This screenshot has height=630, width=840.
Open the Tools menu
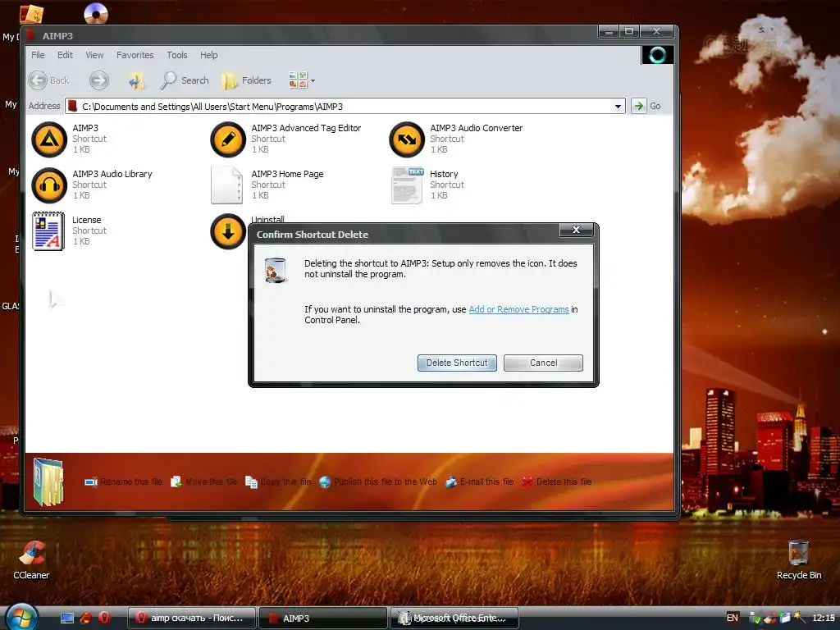(177, 55)
